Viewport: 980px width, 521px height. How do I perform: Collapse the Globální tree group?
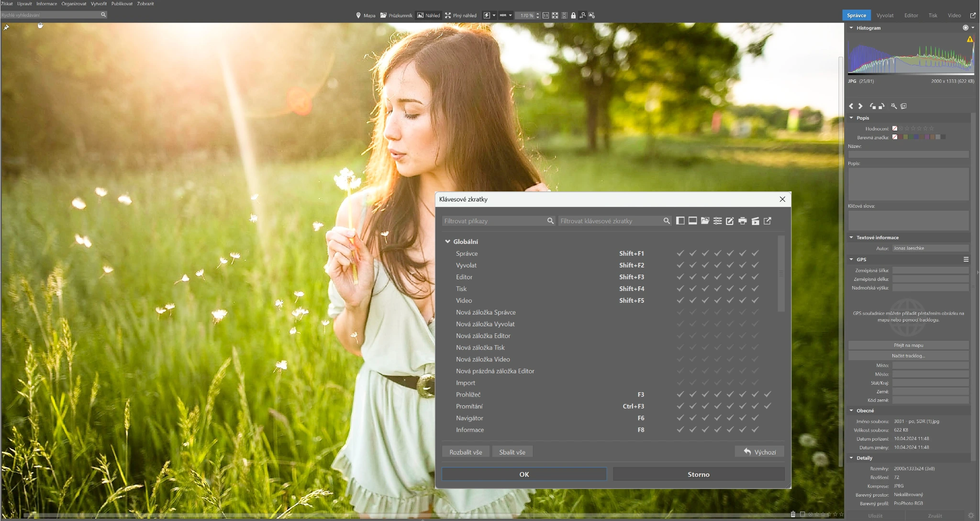point(447,242)
